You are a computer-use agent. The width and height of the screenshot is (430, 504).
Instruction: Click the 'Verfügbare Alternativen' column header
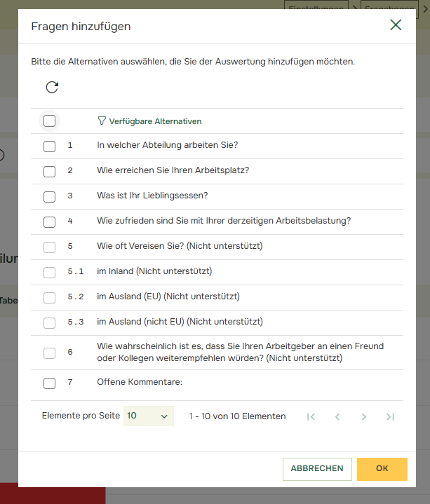click(x=155, y=121)
